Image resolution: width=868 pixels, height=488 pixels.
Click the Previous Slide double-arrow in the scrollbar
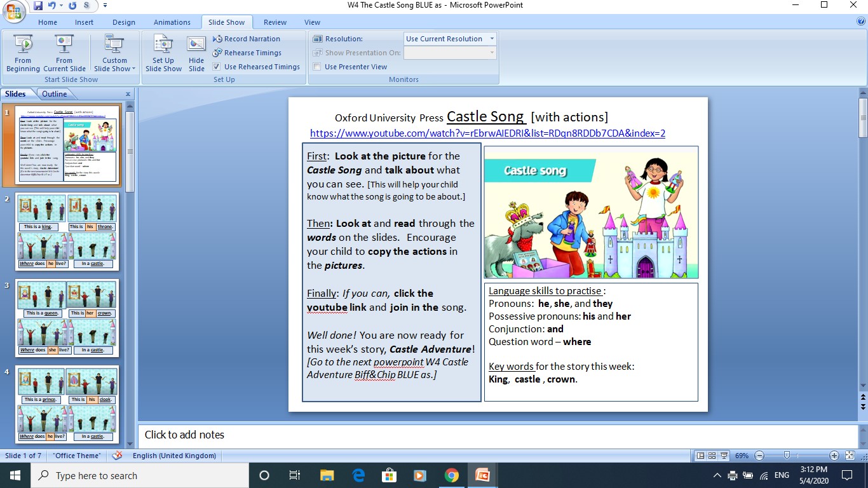863,398
